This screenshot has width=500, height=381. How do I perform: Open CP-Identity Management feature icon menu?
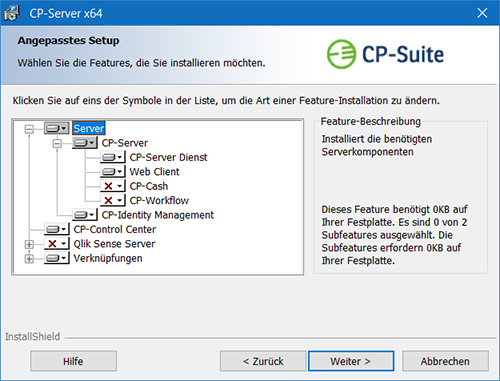tap(85, 215)
